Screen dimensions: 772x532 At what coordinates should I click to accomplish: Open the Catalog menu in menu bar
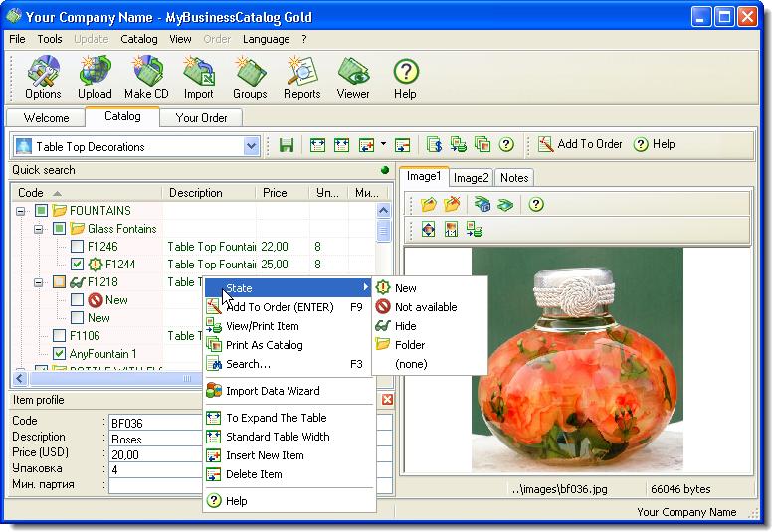(x=139, y=39)
